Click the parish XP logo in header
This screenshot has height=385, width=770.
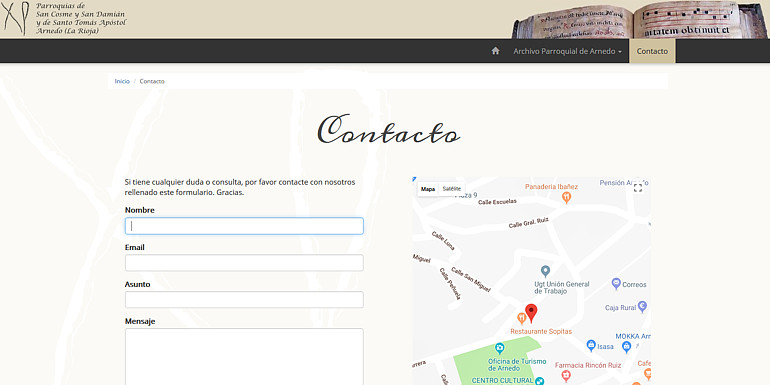click(15, 18)
